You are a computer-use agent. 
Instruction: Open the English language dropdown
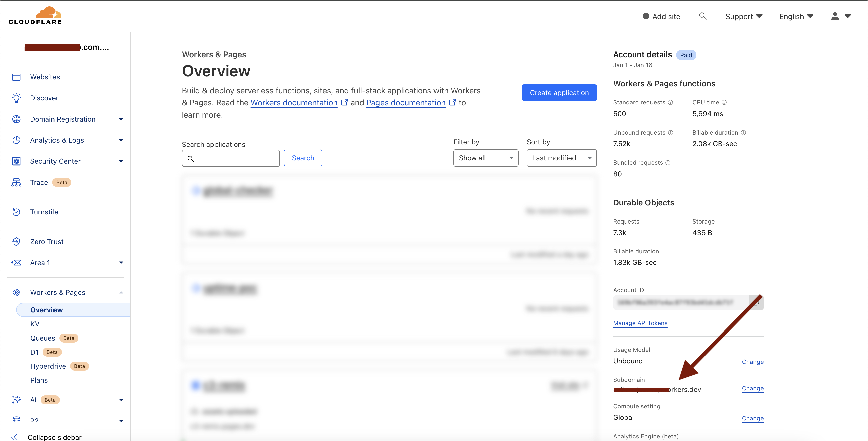coord(796,17)
